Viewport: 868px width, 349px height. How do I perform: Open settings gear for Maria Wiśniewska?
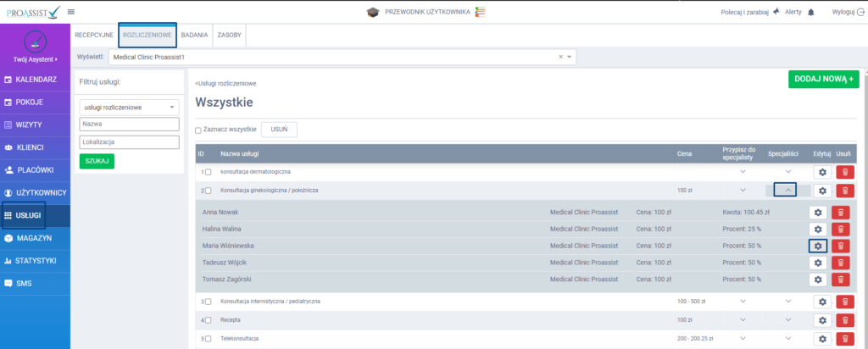818,246
